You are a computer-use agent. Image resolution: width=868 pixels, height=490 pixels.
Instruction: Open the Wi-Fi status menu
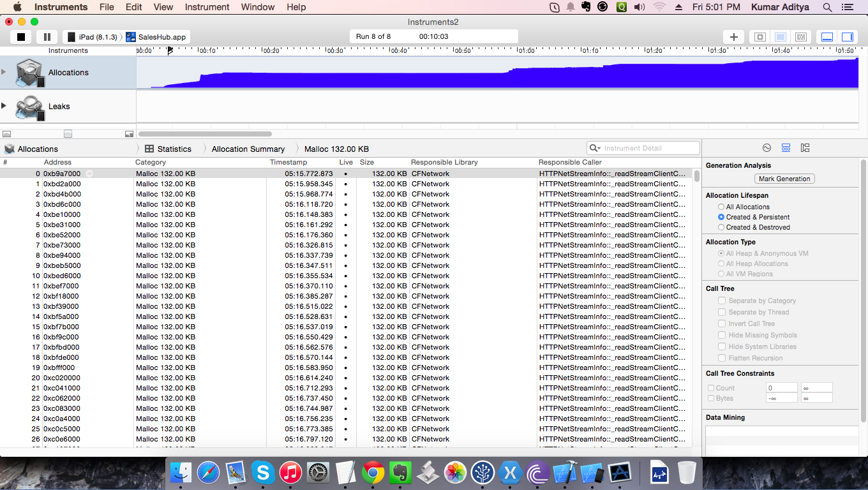pos(659,7)
